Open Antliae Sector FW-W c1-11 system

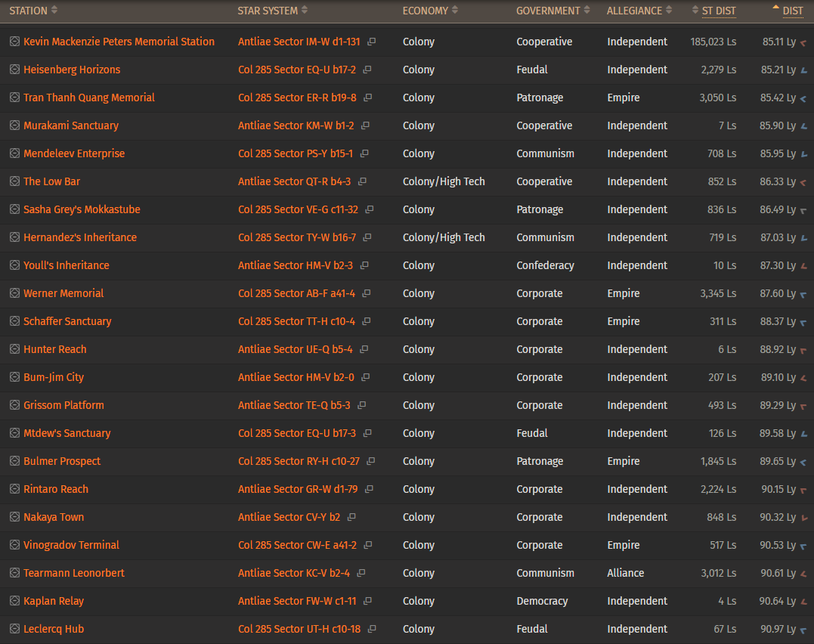pos(297,601)
